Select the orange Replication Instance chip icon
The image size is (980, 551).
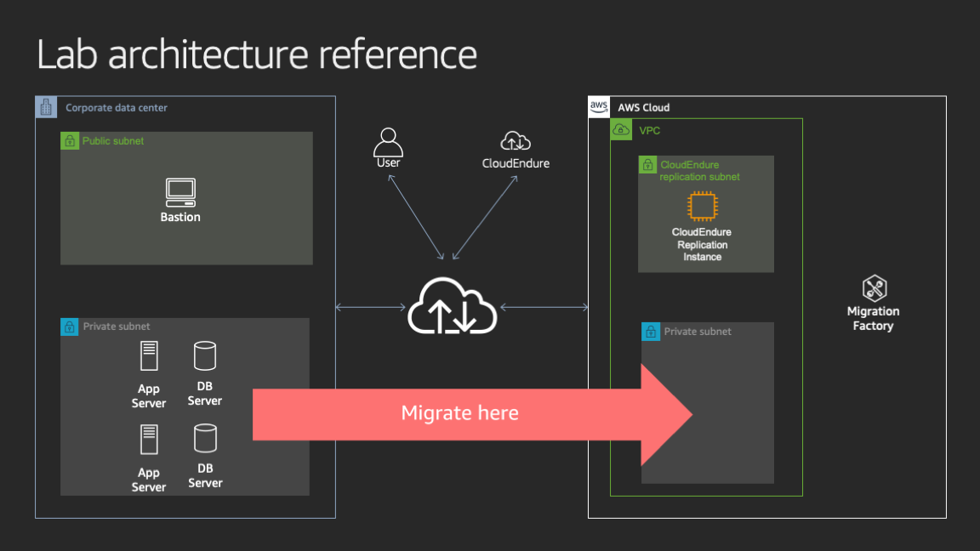pyautogui.click(x=703, y=206)
